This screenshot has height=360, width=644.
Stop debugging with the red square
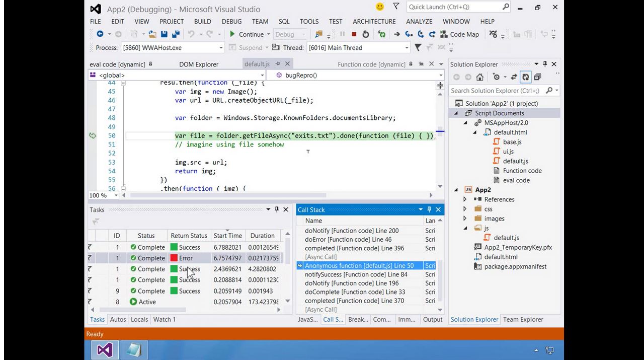[x=354, y=34]
